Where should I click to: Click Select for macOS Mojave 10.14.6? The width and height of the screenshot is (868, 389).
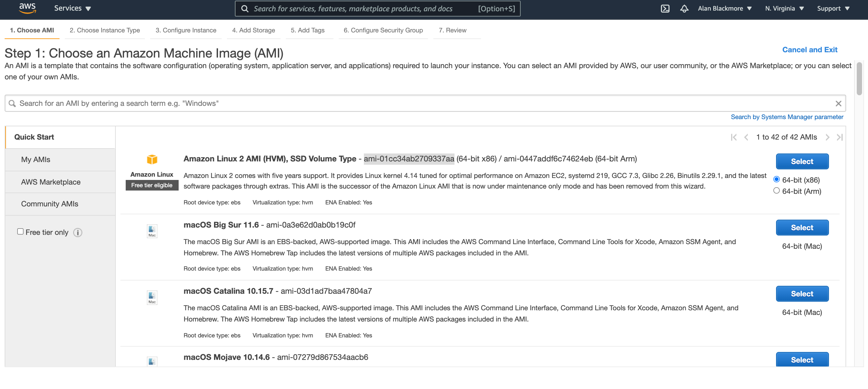(x=802, y=359)
